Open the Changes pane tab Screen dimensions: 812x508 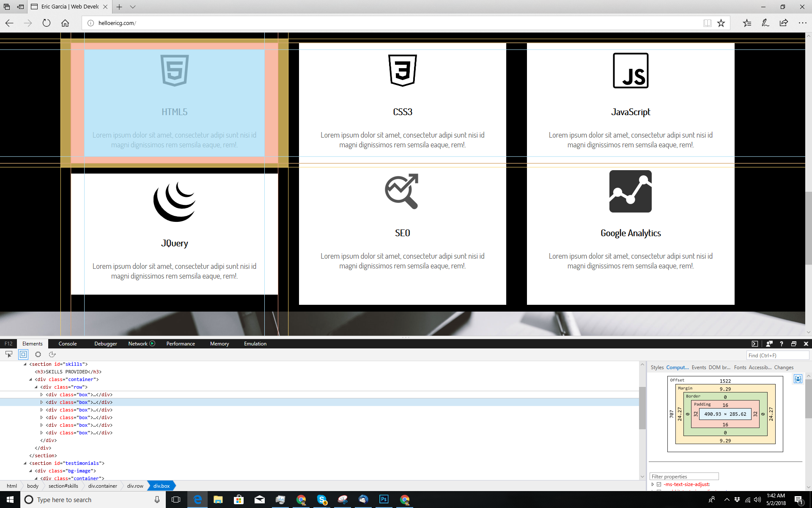[x=784, y=367]
